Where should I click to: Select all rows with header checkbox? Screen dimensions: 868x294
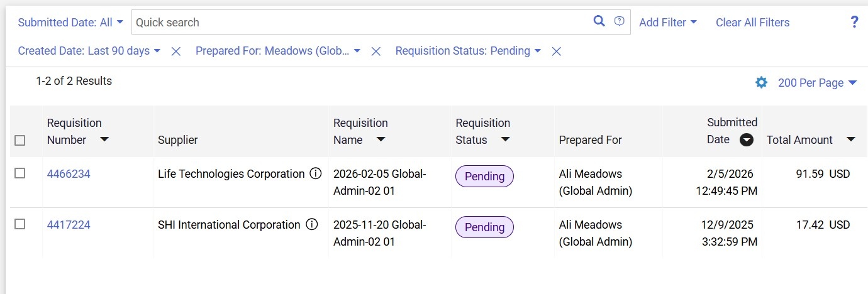point(20,140)
